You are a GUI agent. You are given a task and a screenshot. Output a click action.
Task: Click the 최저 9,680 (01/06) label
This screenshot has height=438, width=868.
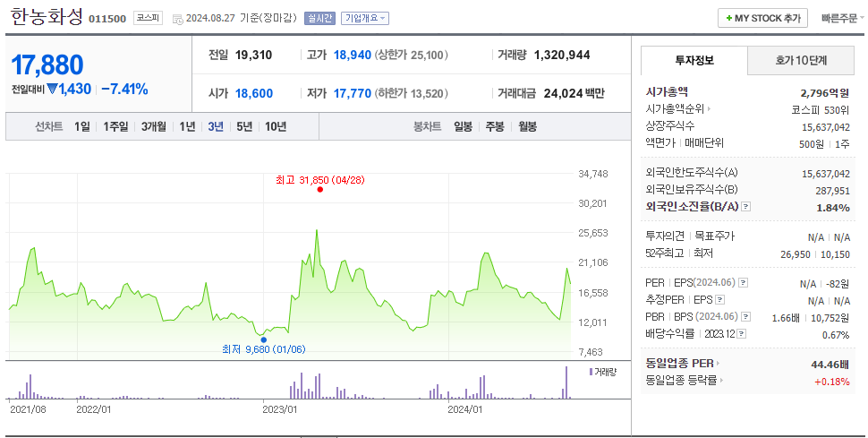(x=263, y=349)
